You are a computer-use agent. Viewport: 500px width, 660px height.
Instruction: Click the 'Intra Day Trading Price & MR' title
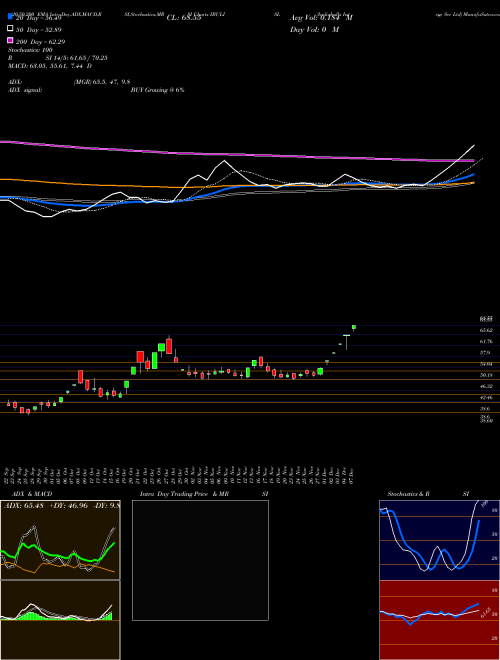(x=184, y=494)
